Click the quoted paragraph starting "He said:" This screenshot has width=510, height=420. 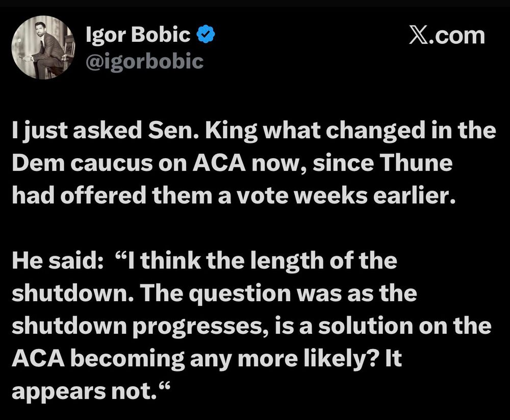251,326
